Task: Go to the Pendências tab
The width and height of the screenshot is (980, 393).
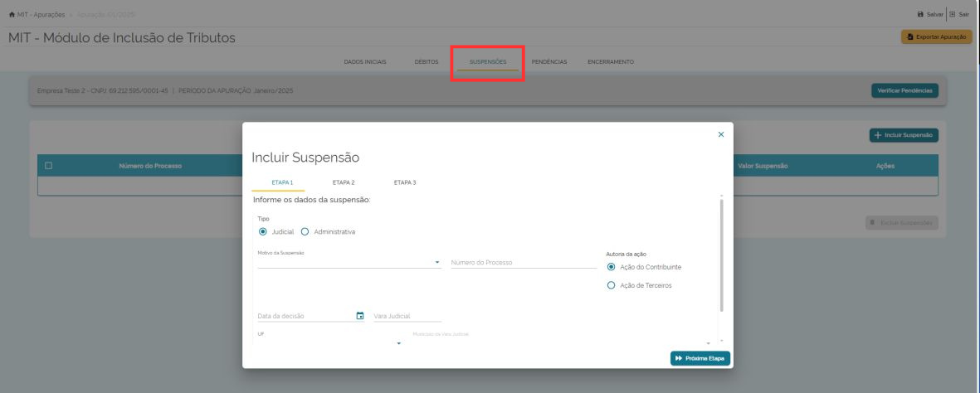Action: pyautogui.click(x=549, y=62)
